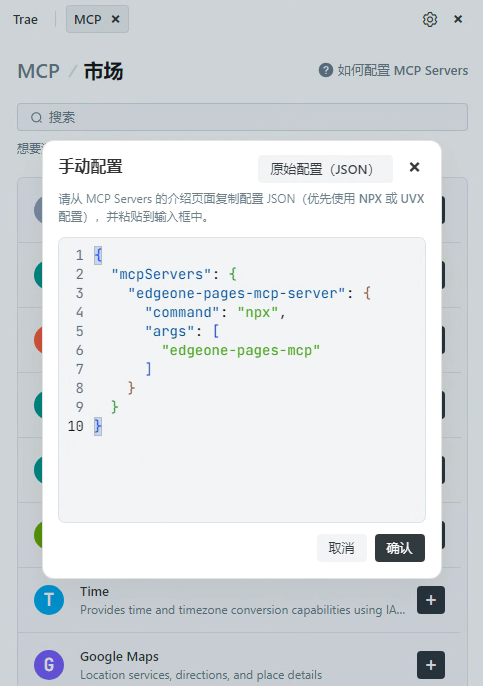483x686 pixels.
Task: Click 确认 to confirm configuration
Action: (399, 548)
